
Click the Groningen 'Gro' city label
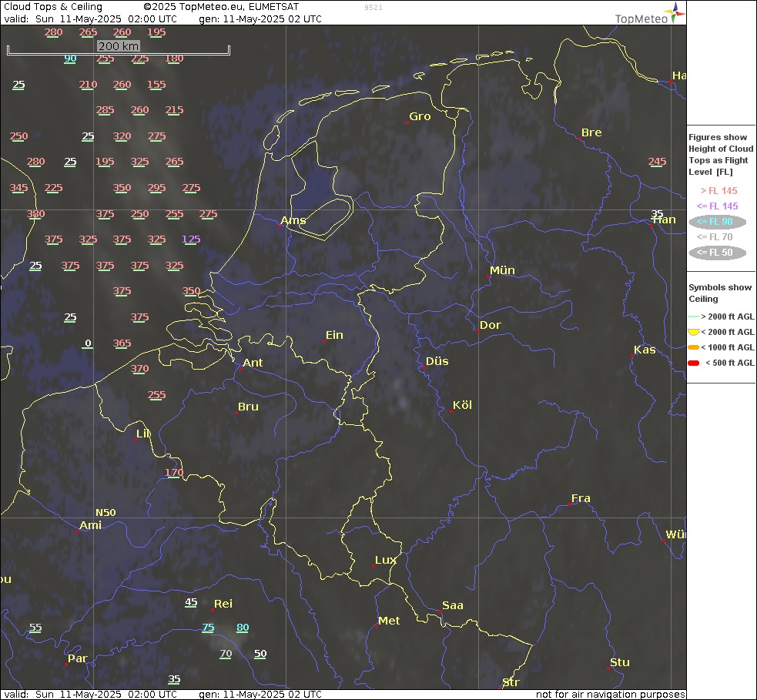click(420, 116)
